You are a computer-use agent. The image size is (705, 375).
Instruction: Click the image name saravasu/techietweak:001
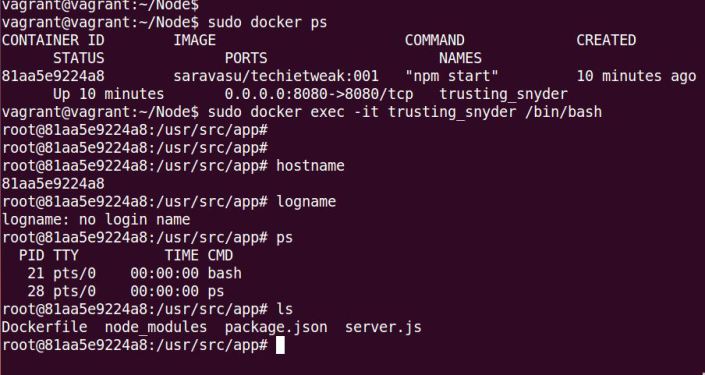pos(276,76)
